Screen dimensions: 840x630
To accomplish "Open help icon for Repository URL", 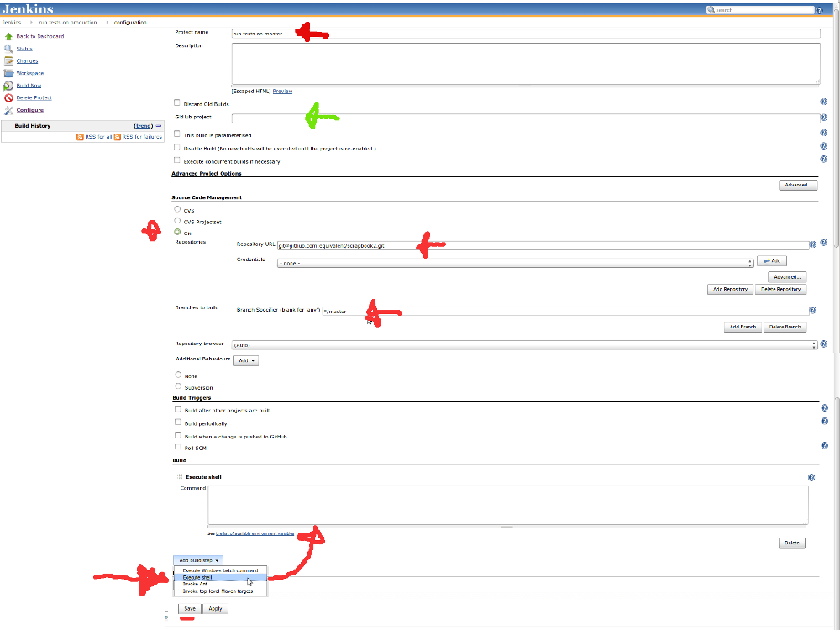I will pos(812,244).
